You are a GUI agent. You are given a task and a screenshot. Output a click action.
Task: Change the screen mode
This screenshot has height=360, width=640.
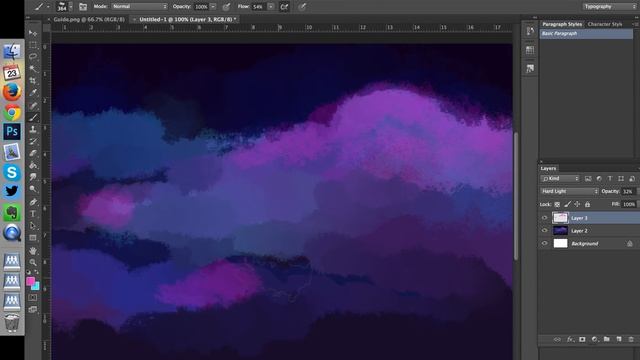pos(33,309)
